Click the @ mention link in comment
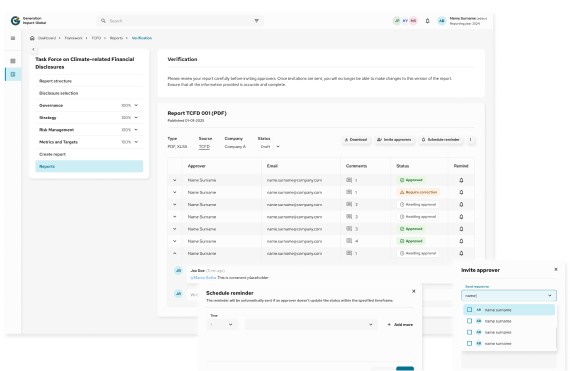 point(203,278)
